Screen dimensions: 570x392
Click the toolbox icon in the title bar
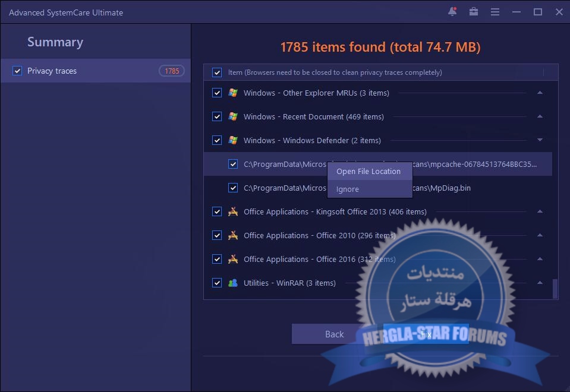click(474, 12)
